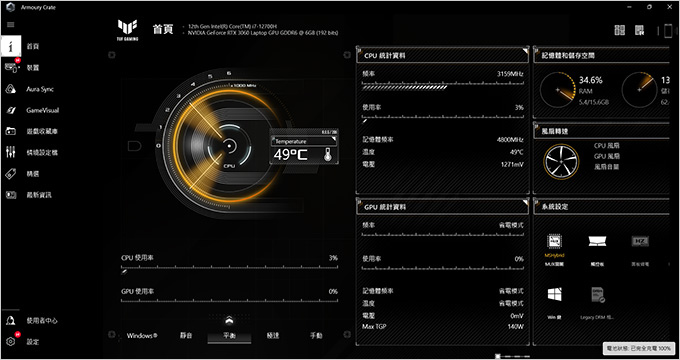The height and width of the screenshot is (360, 680).
Task: Click the CPU center of circular gauge
Action: pos(229,146)
